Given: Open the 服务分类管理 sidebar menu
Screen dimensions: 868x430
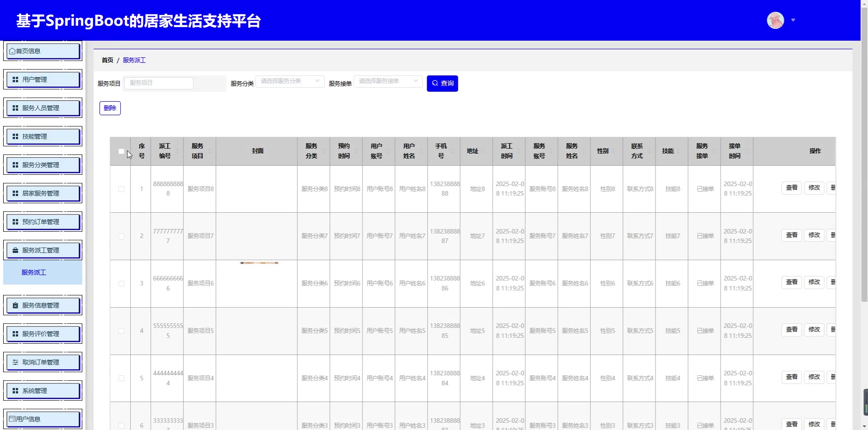Looking at the screenshot, I should 43,165.
